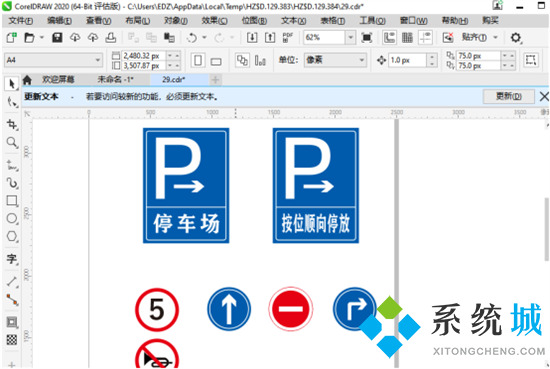The width and height of the screenshot is (550, 369).
Task: Select the Zoom tool
Action: (x=12, y=142)
